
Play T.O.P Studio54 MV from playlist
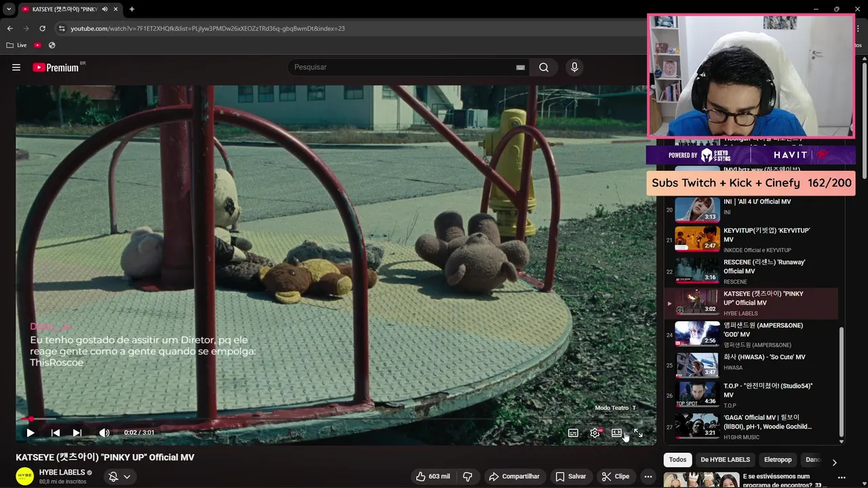coord(751,394)
